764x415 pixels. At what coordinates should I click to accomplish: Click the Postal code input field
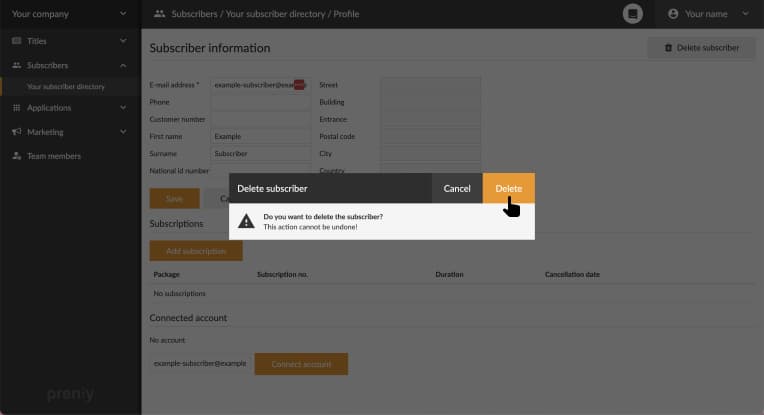(x=431, y=136)
